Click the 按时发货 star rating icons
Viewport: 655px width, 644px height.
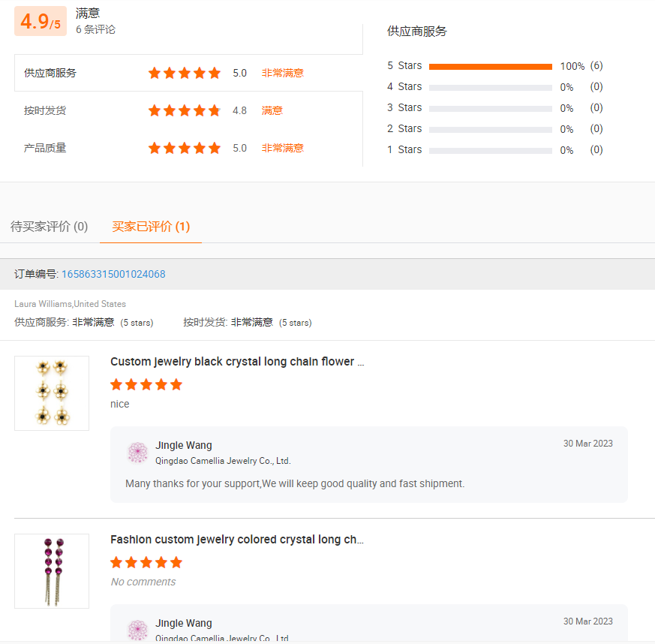(184, 110)
